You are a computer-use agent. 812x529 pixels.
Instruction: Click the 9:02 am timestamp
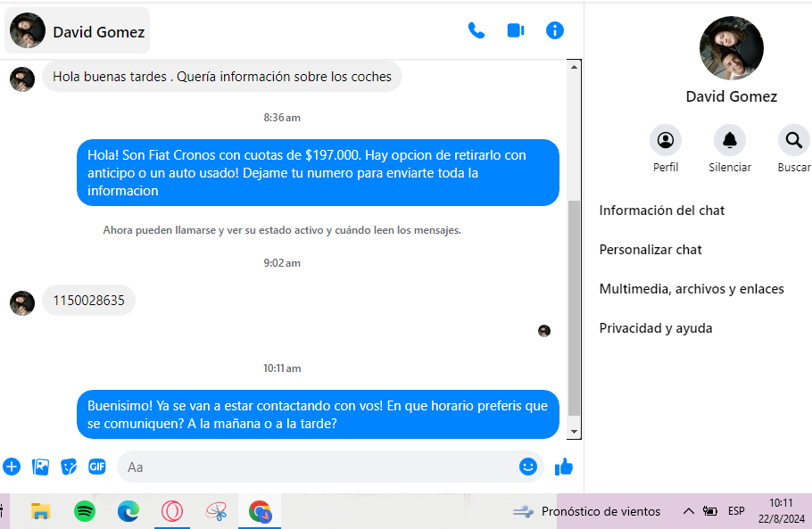(x=282, y=263)
